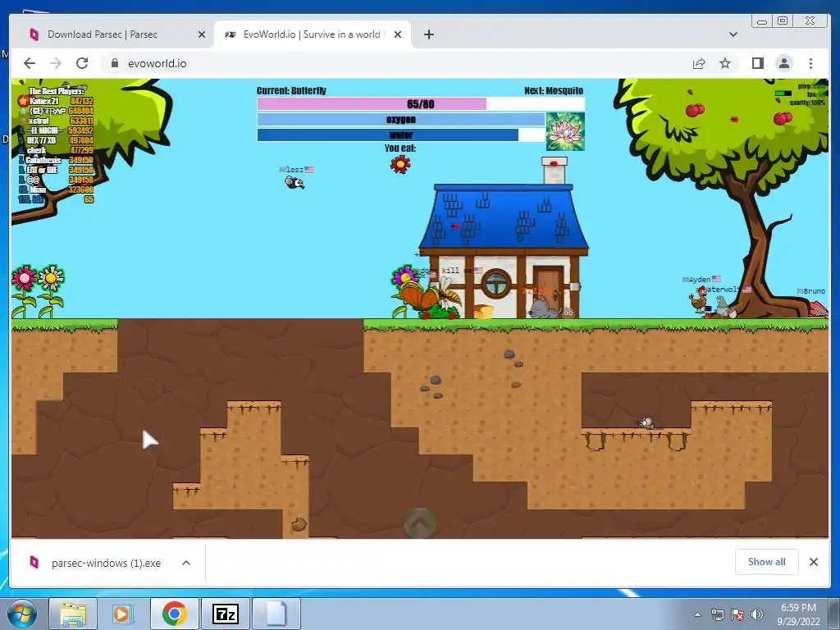
Task: Go back to the previous page
Action: pyautogui.click(x=30, y=63)
